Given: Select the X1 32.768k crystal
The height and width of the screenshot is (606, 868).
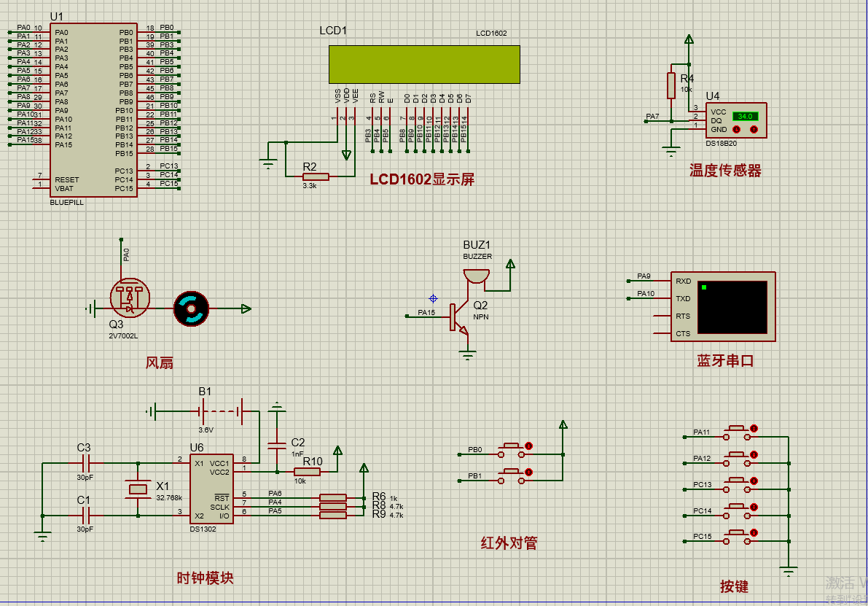Looking at the screenshot, I should click(x=138, y=489).
